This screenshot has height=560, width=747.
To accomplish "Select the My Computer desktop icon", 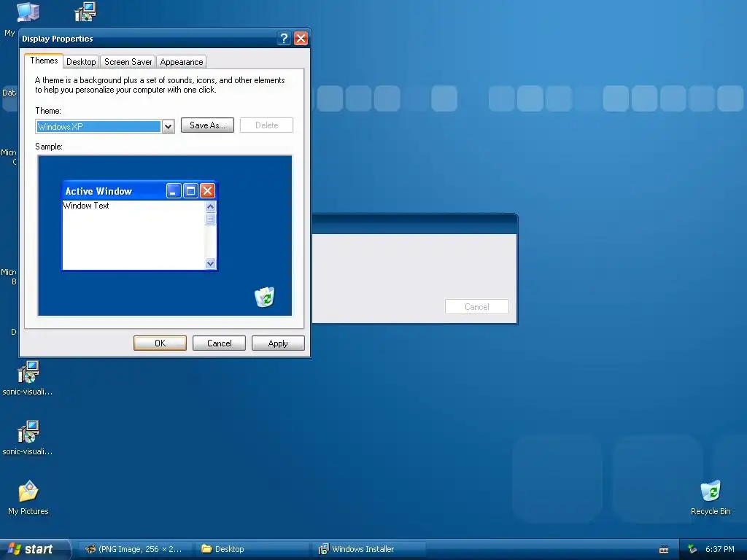I will (x=28, y=13).
